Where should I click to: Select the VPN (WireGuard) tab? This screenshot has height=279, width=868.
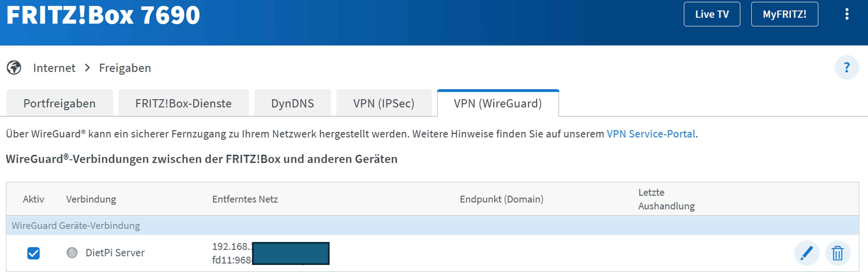[x=498, y=103]
